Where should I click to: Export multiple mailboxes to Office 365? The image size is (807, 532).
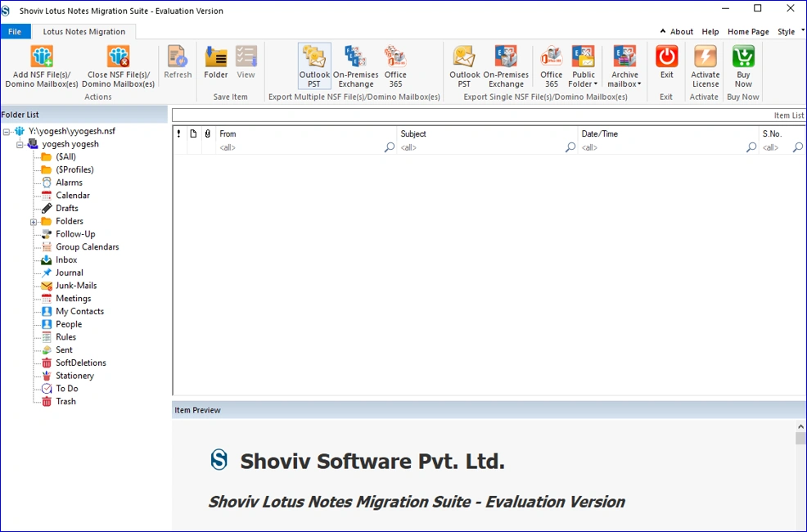[395, 64]
